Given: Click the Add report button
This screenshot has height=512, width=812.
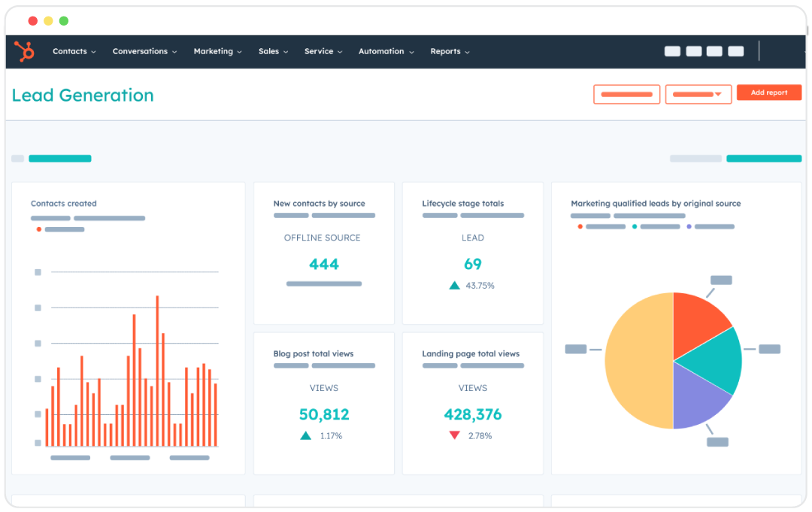Looking at the screenshot, I should (x=768, y=92).
